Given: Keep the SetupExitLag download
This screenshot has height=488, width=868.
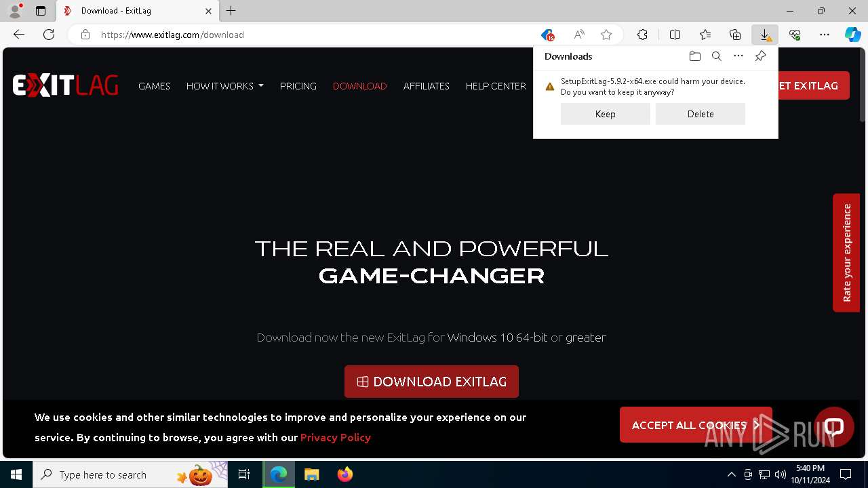Looking at the screenshot, I should coord(606,114).
